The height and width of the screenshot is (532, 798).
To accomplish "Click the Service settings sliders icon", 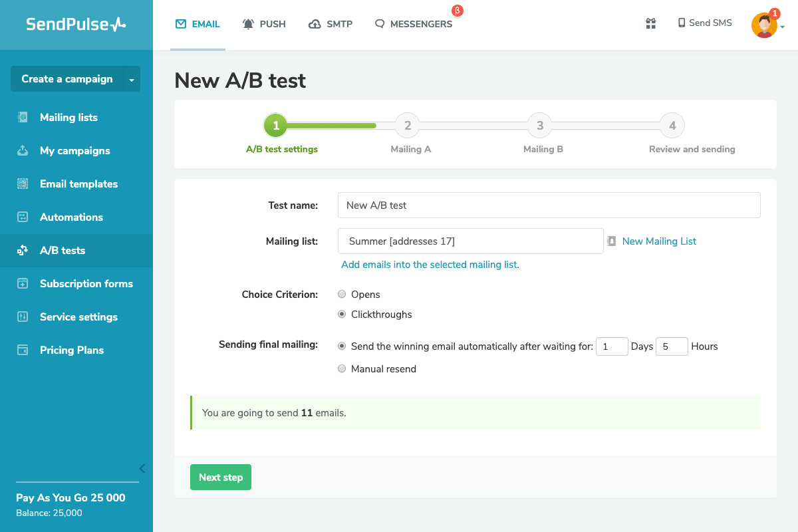I will coord(23,317).
